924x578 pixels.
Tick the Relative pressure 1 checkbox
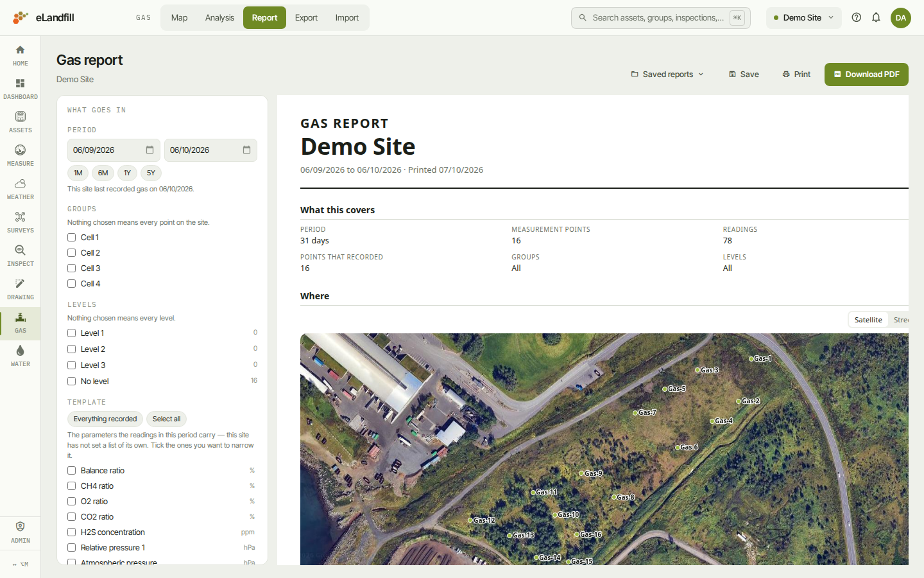(x=72, y=548)
